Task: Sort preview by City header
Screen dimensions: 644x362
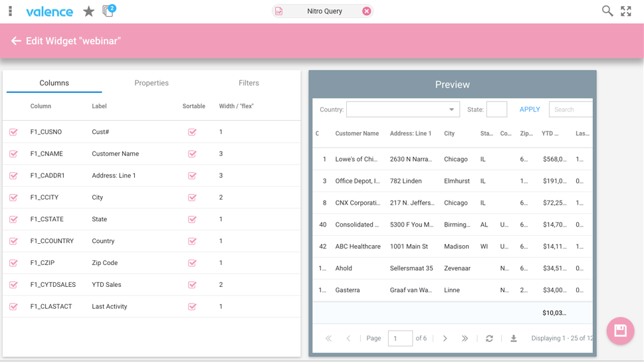Action: click(449, 134)
